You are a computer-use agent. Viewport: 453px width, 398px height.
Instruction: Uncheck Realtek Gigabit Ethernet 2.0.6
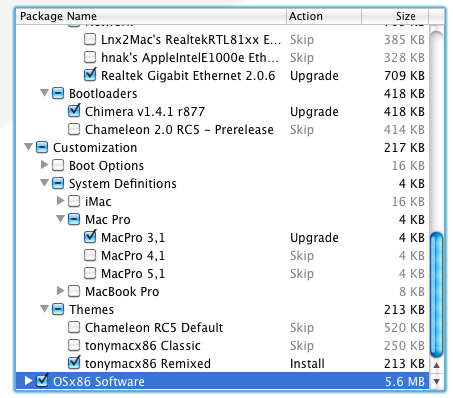click(90, 75)
